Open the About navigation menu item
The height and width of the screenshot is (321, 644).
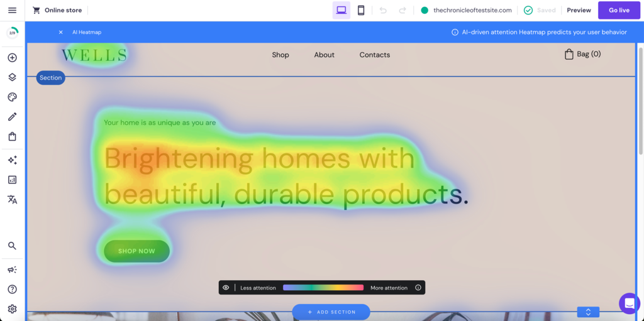click(x=324, y=55)
